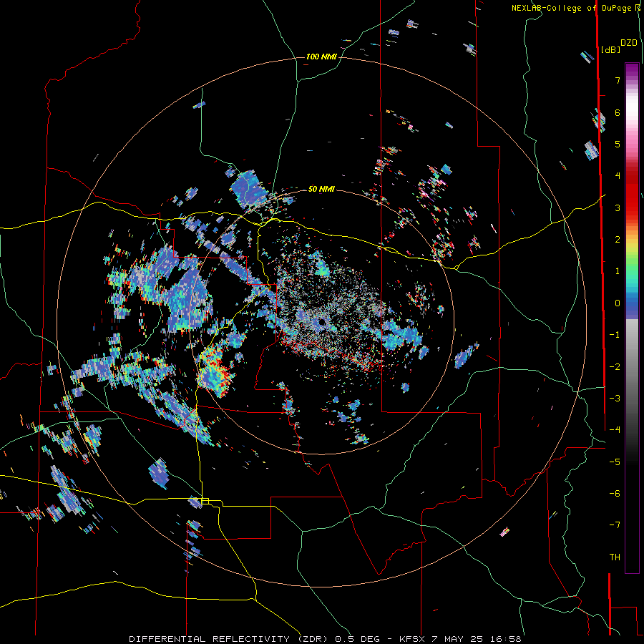Click the -4 value on the dB scale
This screenshot has height=644, width=644.
click(615, 430)
